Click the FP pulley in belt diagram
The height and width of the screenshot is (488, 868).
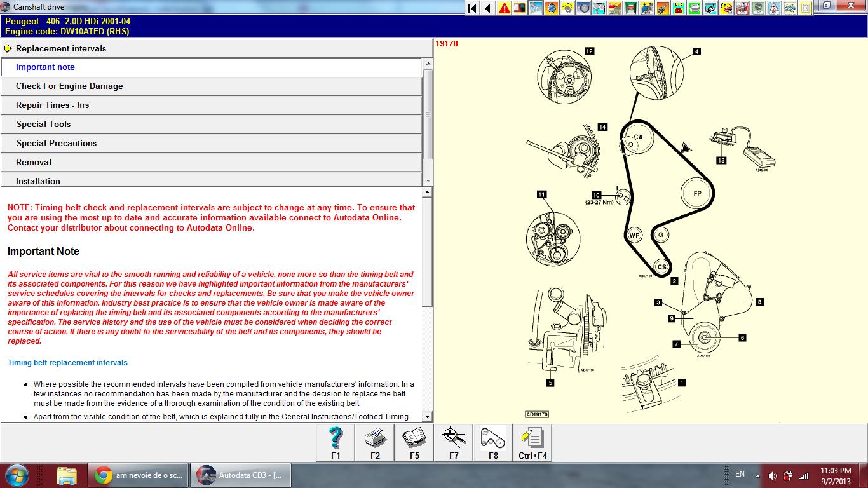697,193
